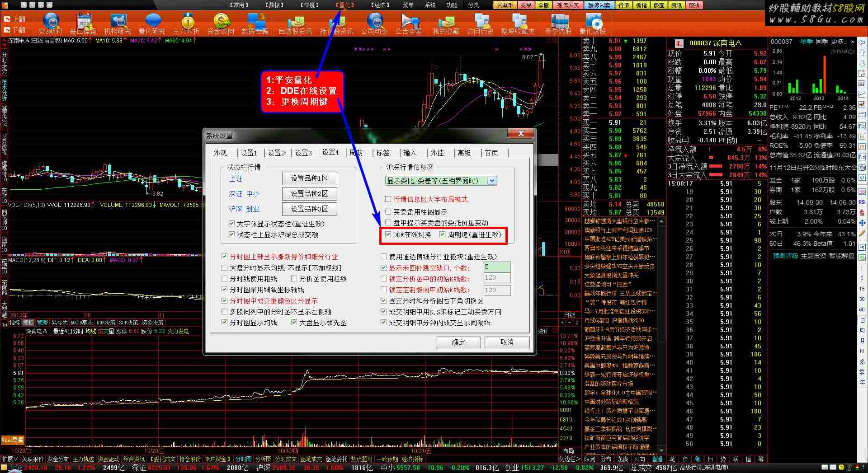Switch to the 设置1 tab

(x=249, y=153)
